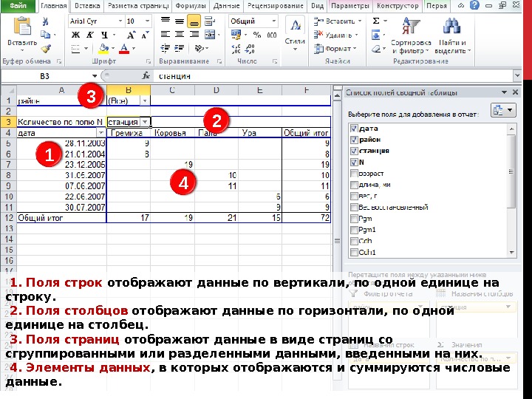Click the Cut scissors icon
The height and width of the screenshot is (399, 532).
pyautogui.click(x=46, y=21)
